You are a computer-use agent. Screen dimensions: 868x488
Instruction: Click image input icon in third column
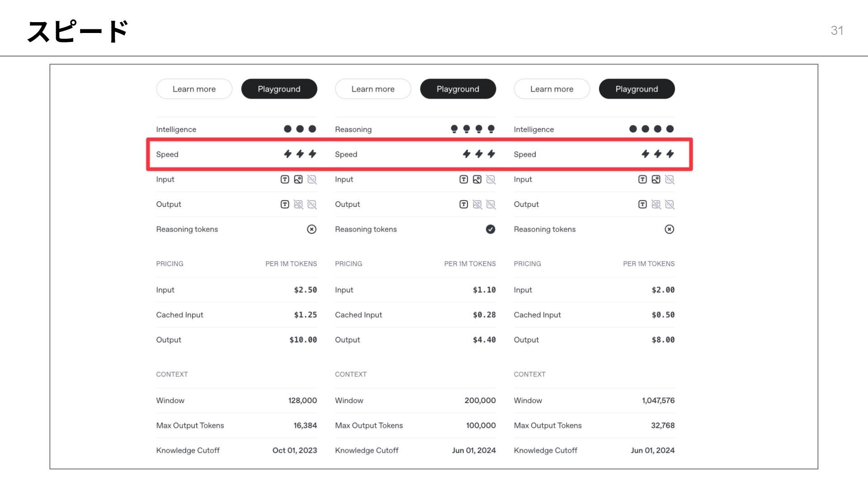656,179
